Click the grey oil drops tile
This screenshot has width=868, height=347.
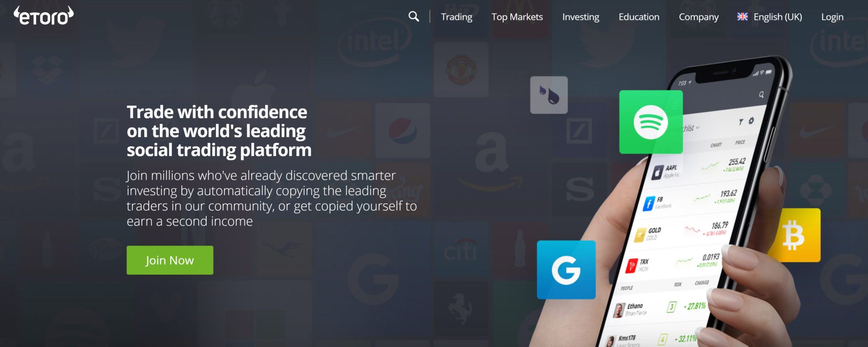549,95
